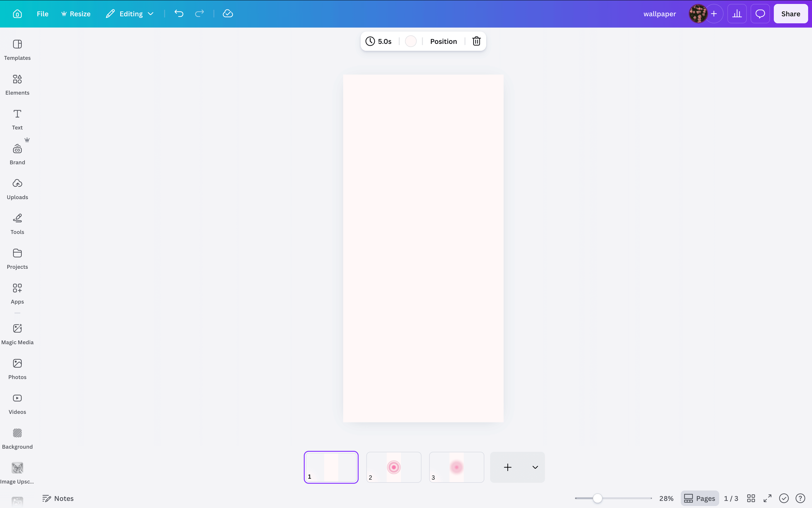This screenshot has height=508, width=812.
Task: Open the Resize menu
Action: tap(76, 13)
